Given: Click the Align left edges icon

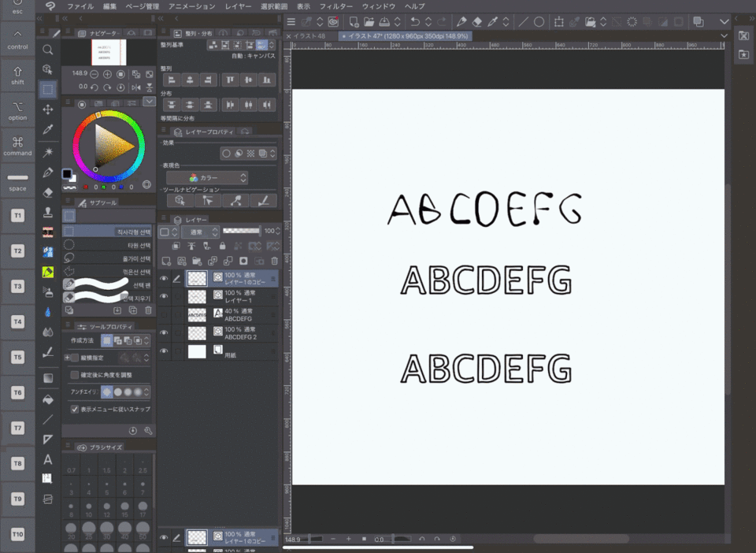Looking at the screenshot, I should pyautogui.click(x=172, y=80).
